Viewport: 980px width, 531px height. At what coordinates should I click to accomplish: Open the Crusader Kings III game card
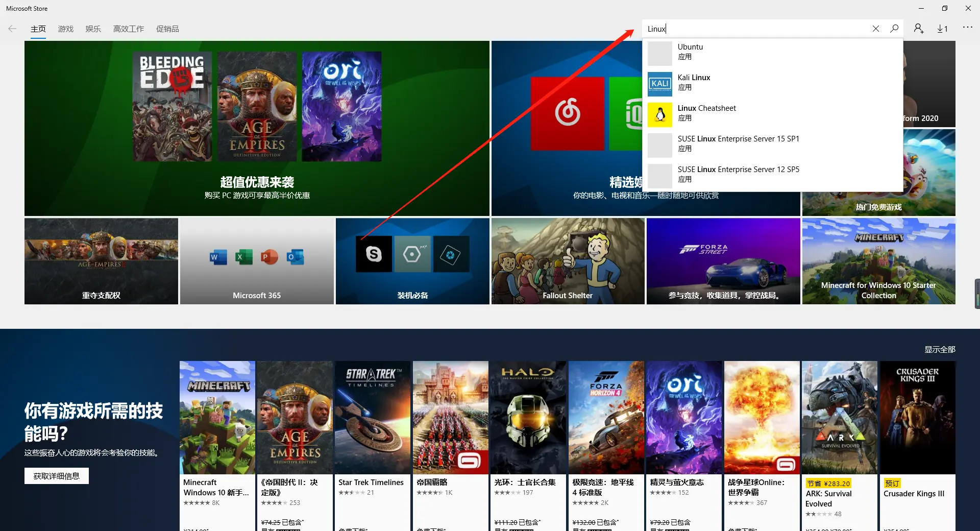[918, 446]
